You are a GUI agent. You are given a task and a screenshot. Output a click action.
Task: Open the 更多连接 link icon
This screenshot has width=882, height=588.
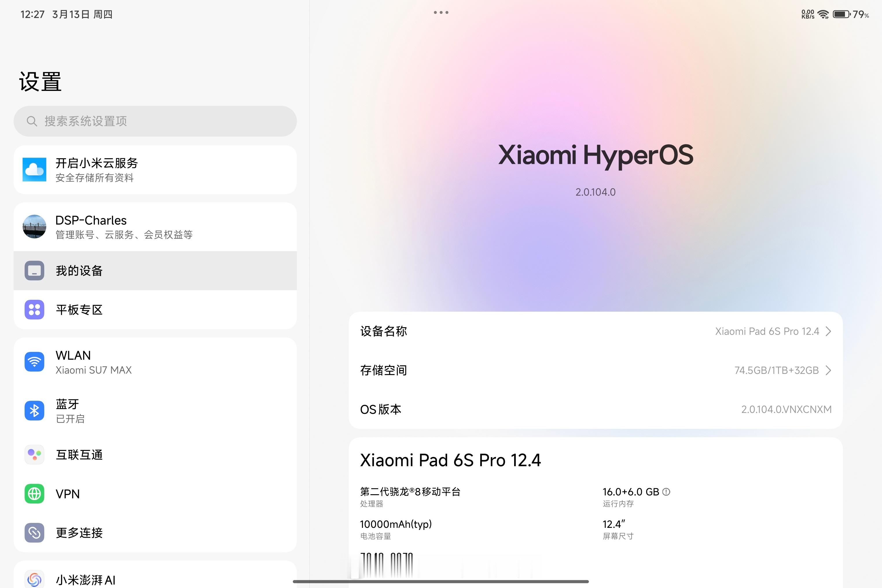coord(34,532)
